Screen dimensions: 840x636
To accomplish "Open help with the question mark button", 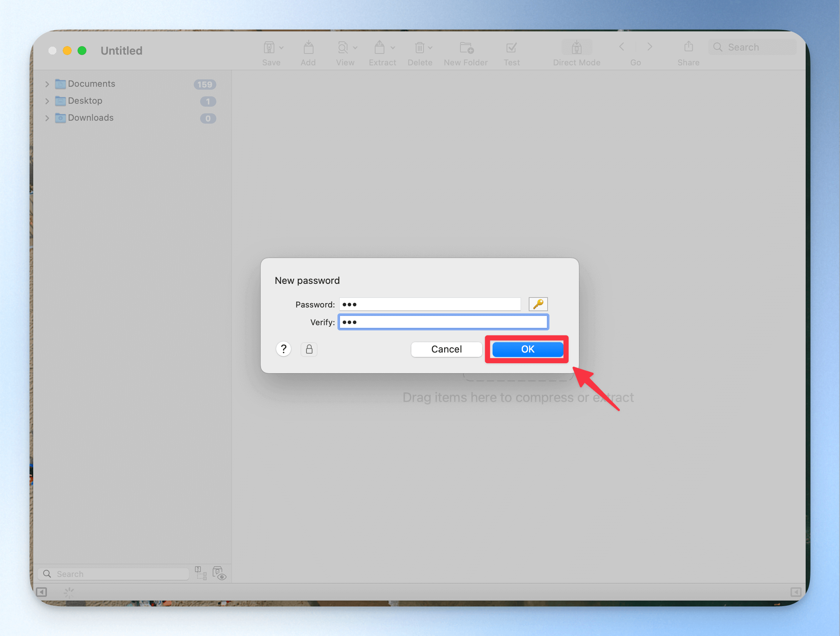I will point(283,349).
